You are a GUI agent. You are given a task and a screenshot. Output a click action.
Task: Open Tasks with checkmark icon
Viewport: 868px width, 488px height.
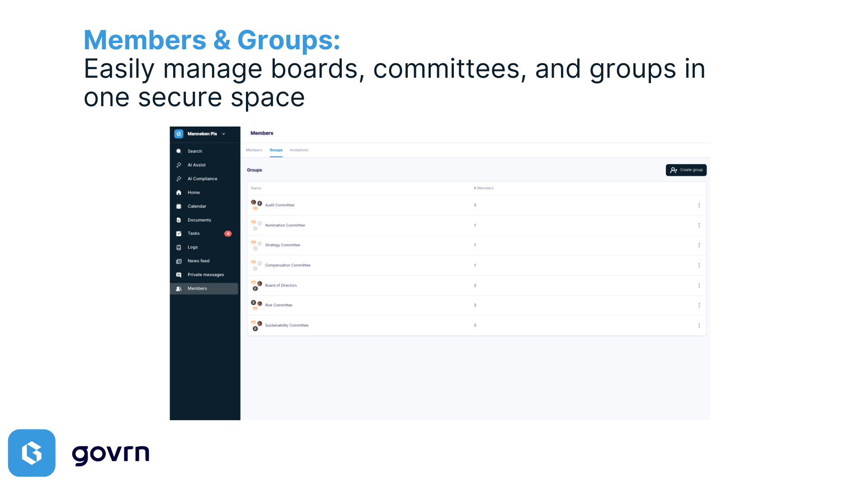tap(179, 234)
